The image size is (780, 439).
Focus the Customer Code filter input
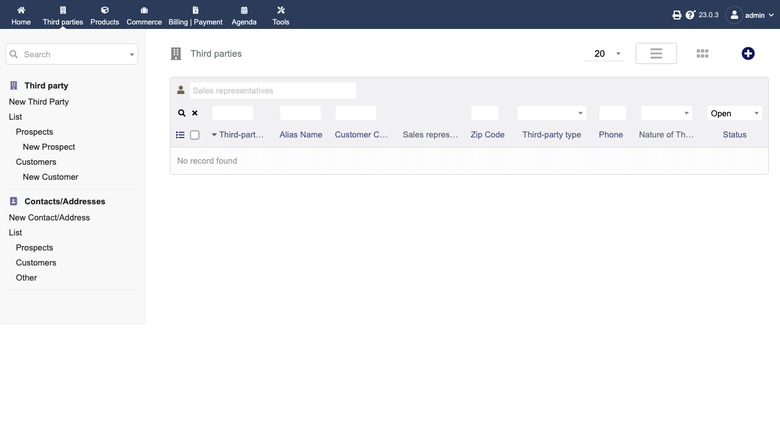pos(356,113)
